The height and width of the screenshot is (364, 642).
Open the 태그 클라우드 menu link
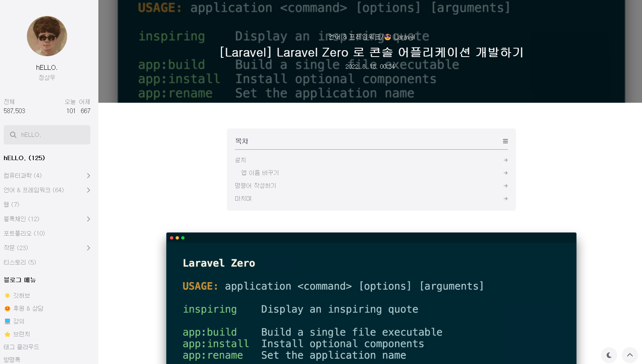pos(22,347)
